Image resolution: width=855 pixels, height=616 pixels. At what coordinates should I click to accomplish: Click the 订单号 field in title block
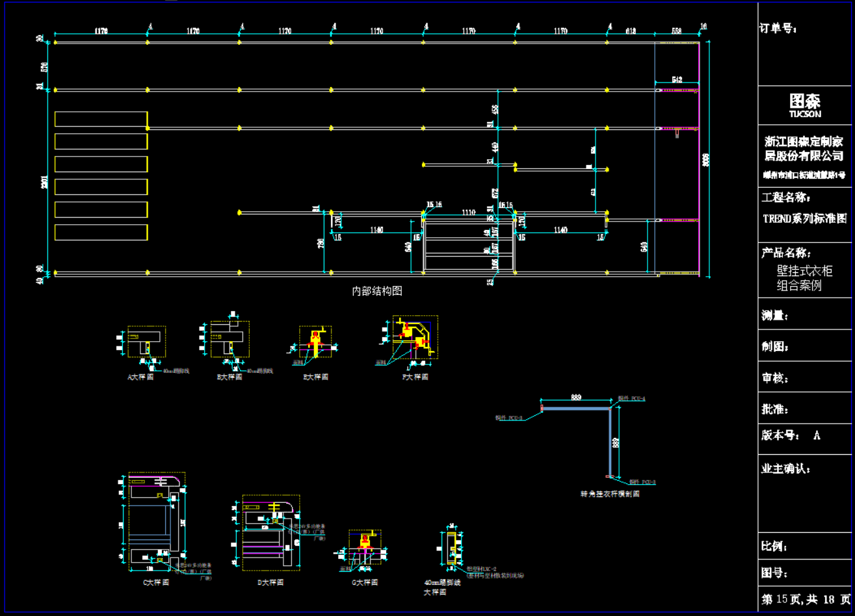(778, 29)
